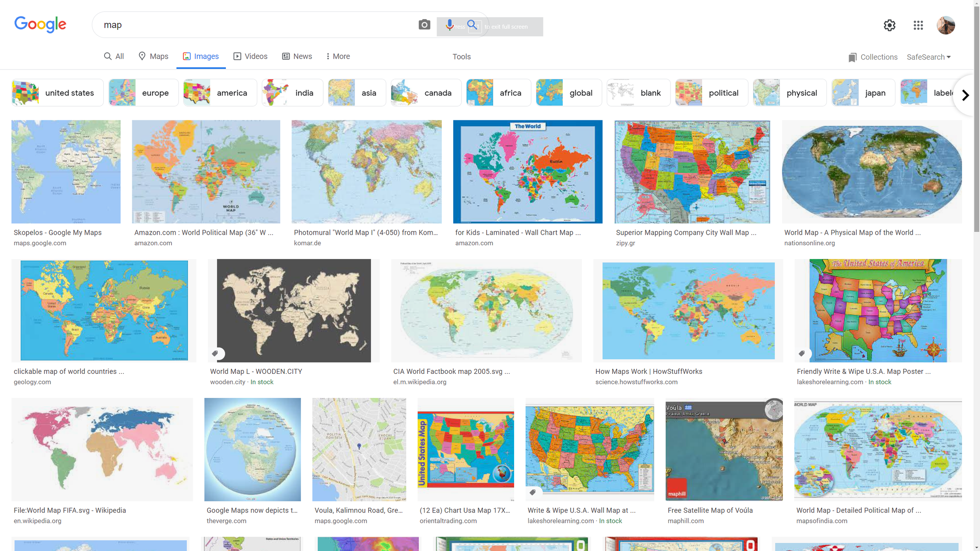This screenshot has width=980, height=551.
Task: Click the magnifying glass search button
Action: (472, 25)
